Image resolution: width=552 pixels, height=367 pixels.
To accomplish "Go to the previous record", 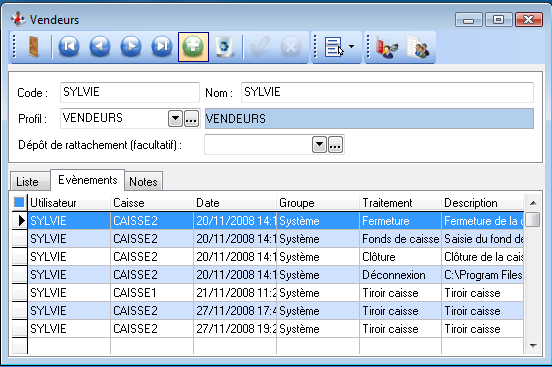I will click(x=100, y=46).
